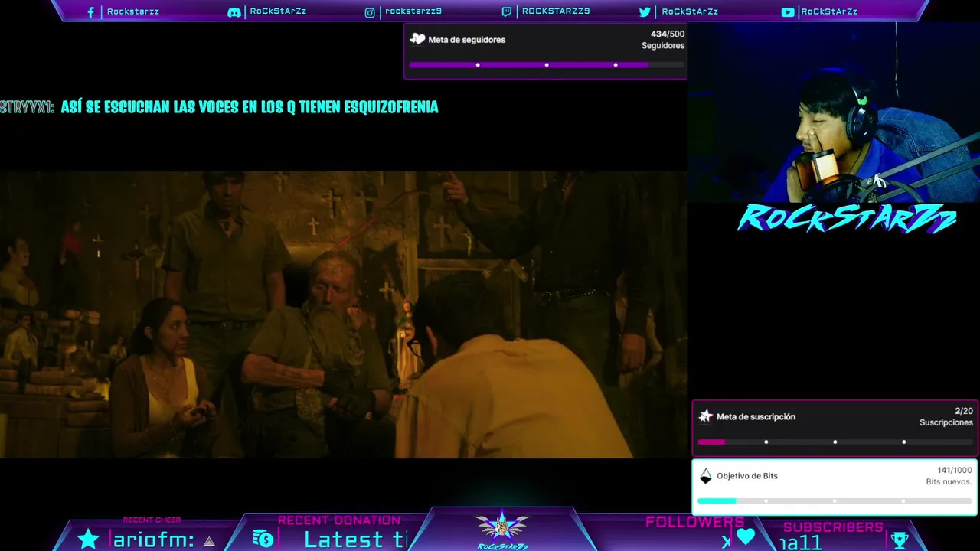Click the Twitter bird icon

click(645, 12)
